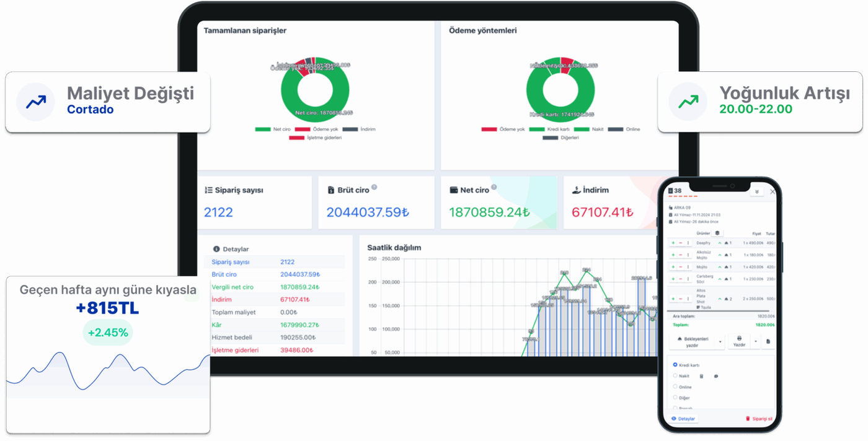Click the green Yoğunluk Artışı trend icon

688,102
